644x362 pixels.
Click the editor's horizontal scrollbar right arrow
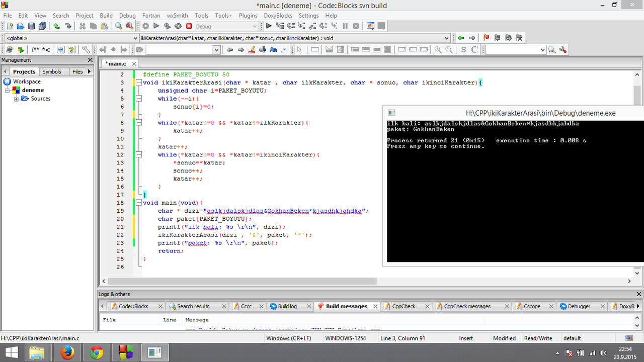coord(629,282)
